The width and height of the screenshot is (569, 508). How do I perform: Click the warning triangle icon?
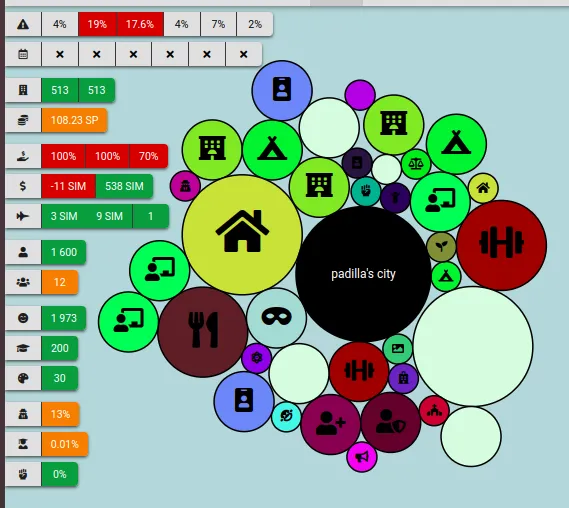point(23,24)
